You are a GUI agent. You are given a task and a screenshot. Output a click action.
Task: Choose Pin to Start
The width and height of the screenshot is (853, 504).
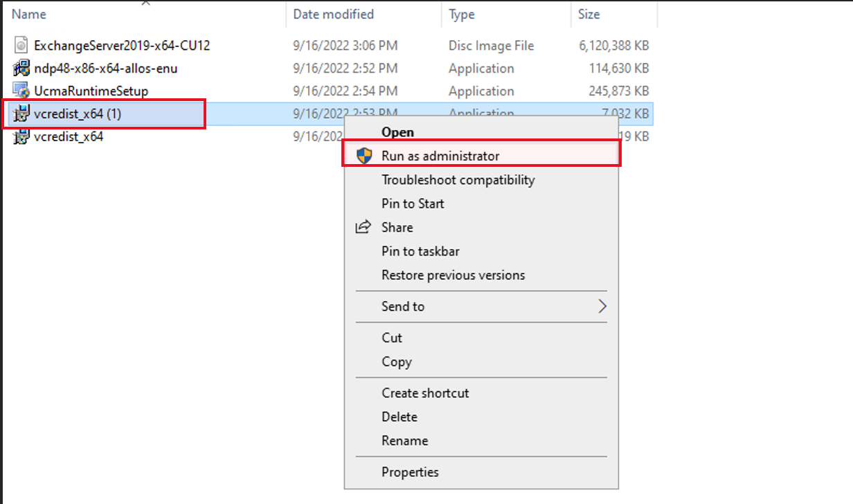tap(412, 203)
